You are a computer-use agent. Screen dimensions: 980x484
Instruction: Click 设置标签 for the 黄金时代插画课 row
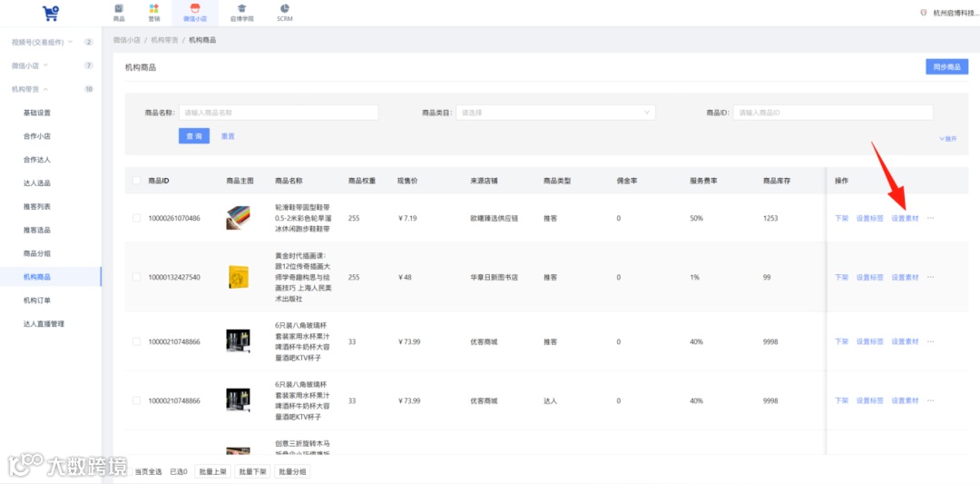[x=869, y=277]
